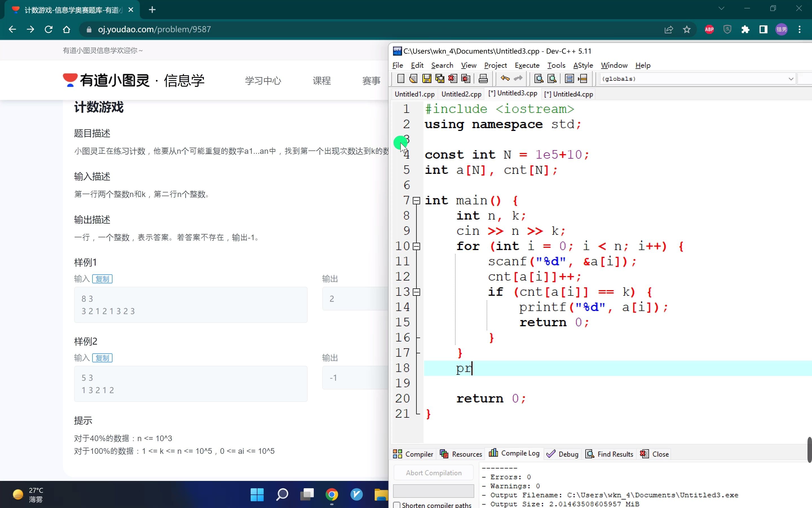The height and width of the screenshot is (508, 812).
Task: Open the Chrome extensions puzzle icon
Action: coord(745,30)
